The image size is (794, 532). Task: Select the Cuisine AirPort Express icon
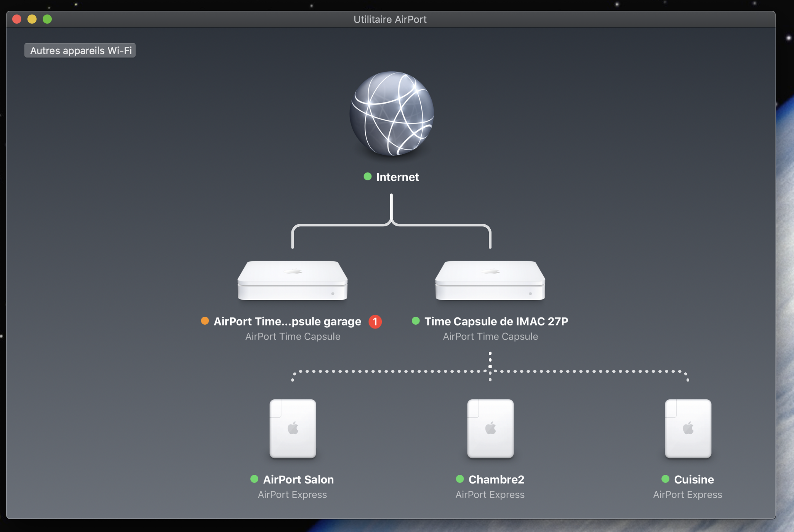tap(688, 428)
